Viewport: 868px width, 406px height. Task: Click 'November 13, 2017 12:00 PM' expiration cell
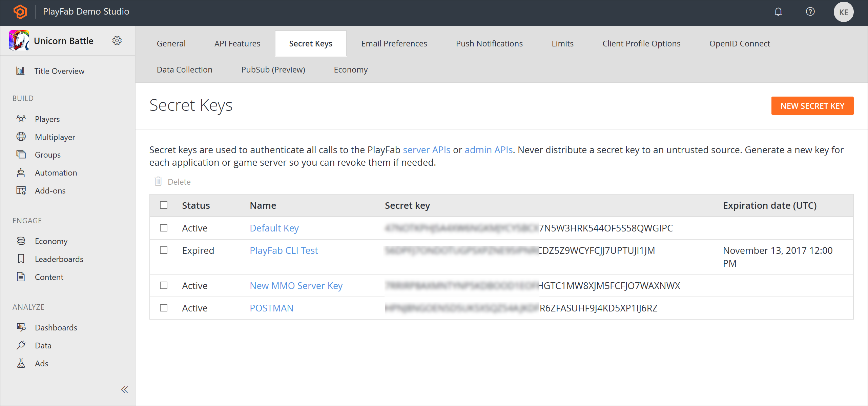point(778,257)
